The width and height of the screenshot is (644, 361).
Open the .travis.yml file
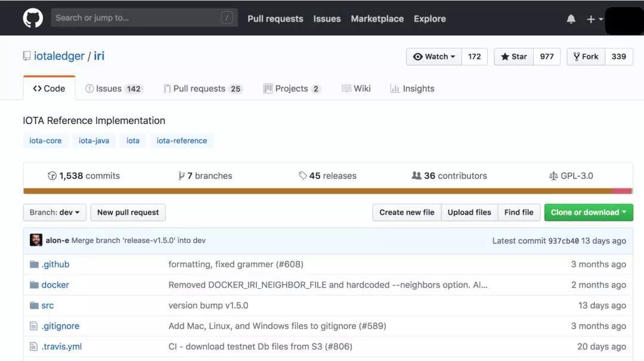pyautogui.click(x=61, y=347)
